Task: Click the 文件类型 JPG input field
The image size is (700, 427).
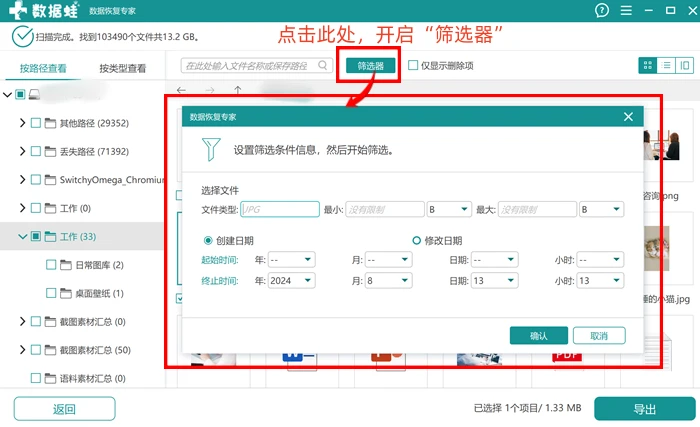Action: click(x=279, y=209)
